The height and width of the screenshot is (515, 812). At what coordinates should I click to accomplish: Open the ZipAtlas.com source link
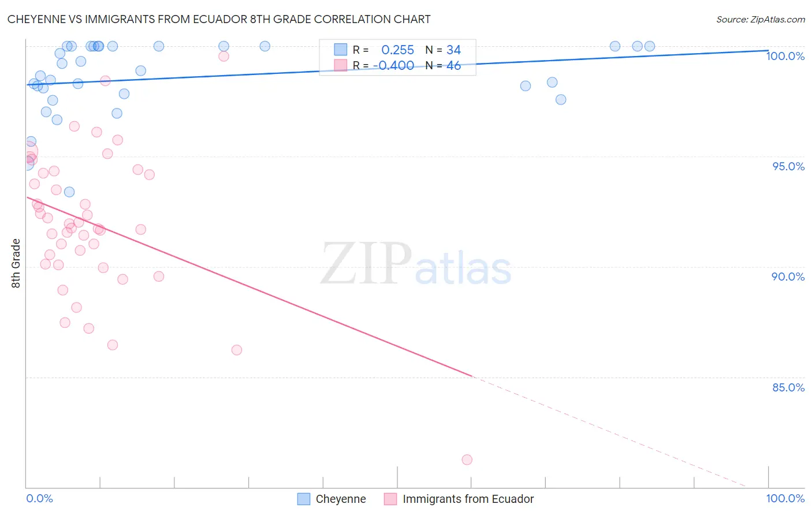(761, 19)
